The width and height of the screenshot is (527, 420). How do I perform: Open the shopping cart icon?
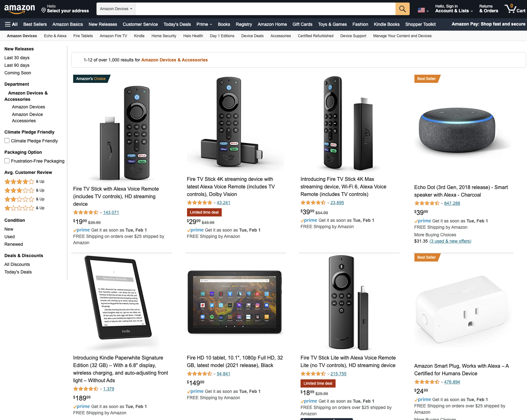click(515, 9)
